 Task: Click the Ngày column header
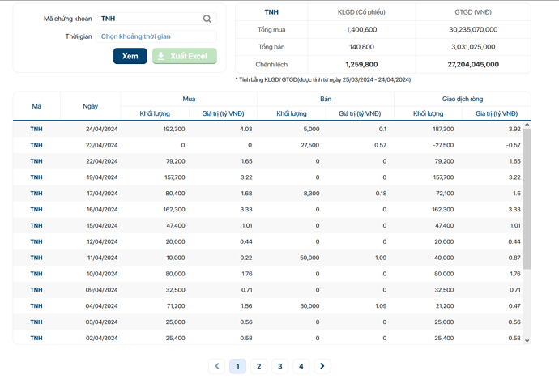click(90, 106)
